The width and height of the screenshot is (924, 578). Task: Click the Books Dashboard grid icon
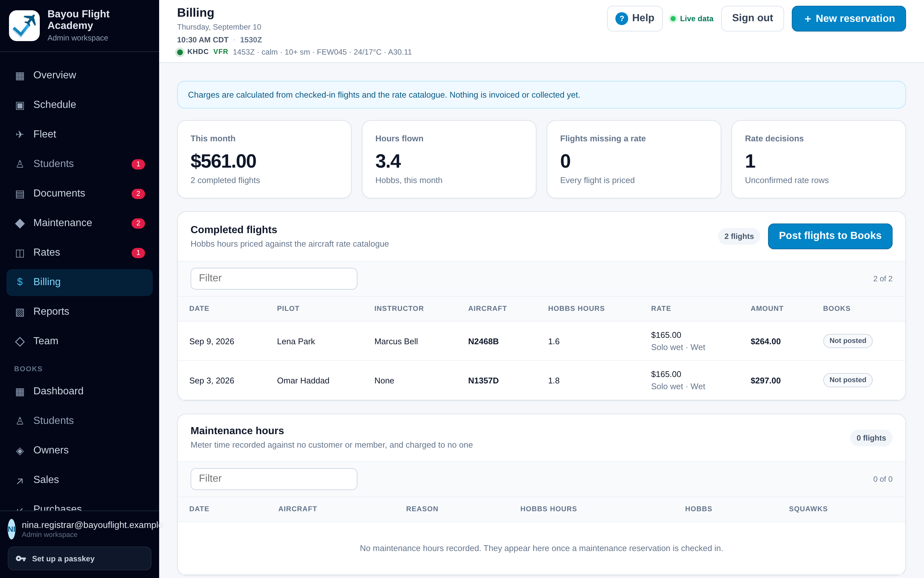(x=20, y=391)
